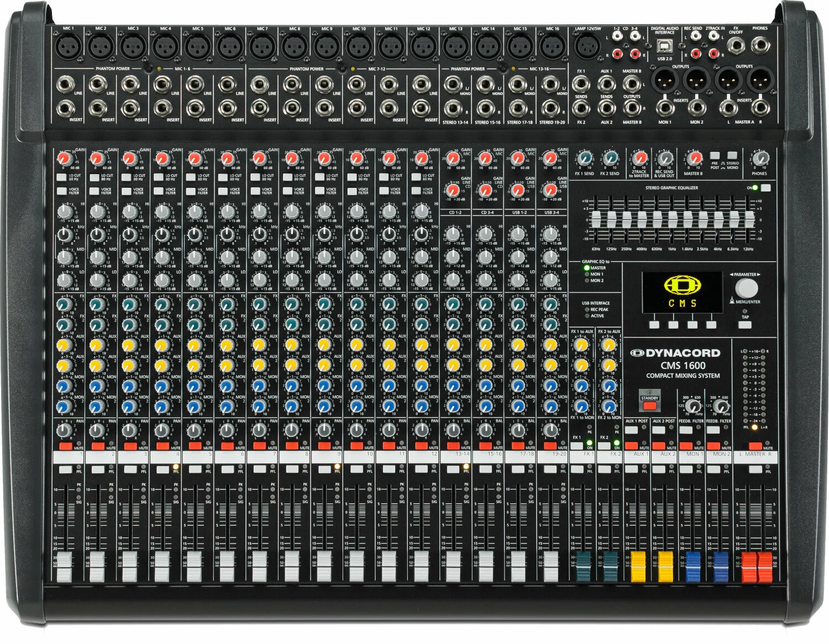Click the REC SEND & USB OUT knob
This screenshot has width=829, height=644.
(x=664, y=160)
